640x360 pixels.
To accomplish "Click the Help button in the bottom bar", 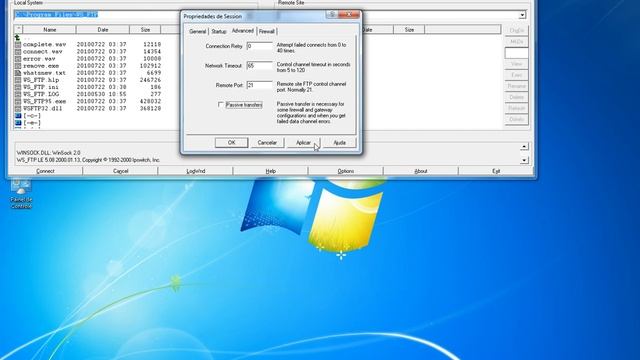I will (x=271, y=171).
